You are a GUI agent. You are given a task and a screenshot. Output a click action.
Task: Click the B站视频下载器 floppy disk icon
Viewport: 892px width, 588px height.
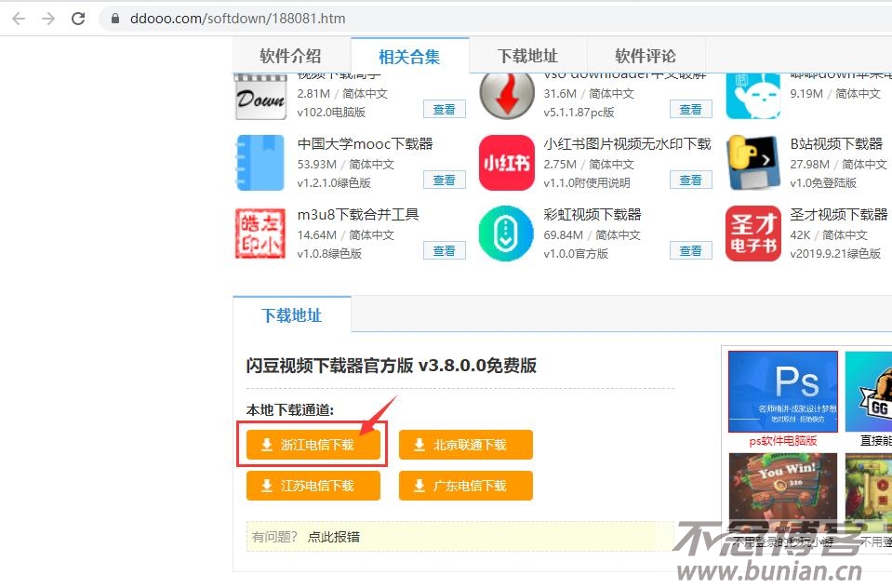point(752,163)
